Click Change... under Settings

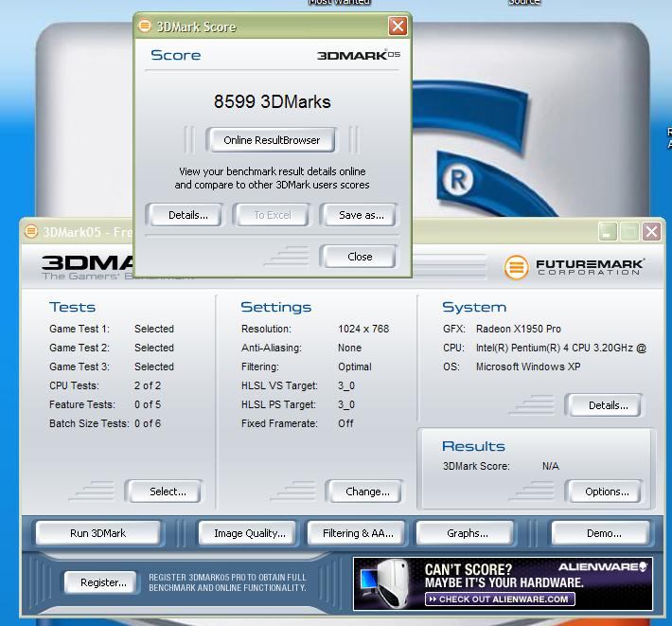point(365,492)
